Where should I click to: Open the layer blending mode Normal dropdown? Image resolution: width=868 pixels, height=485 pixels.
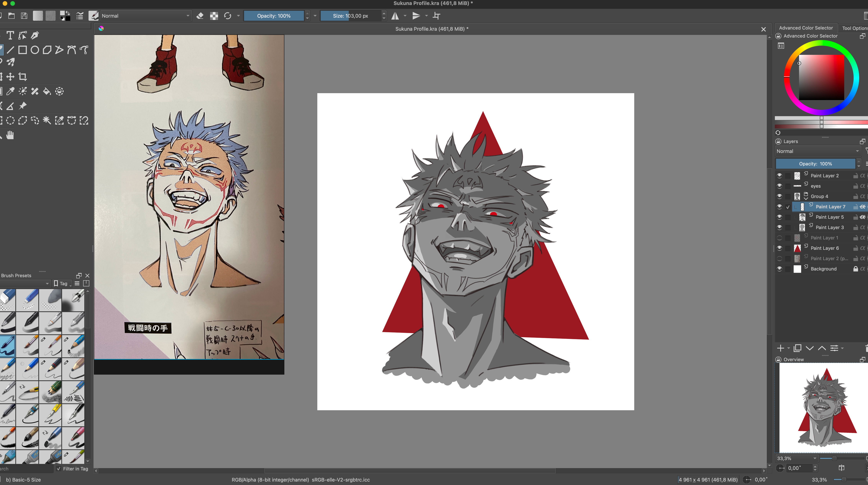tap(818, 151)
